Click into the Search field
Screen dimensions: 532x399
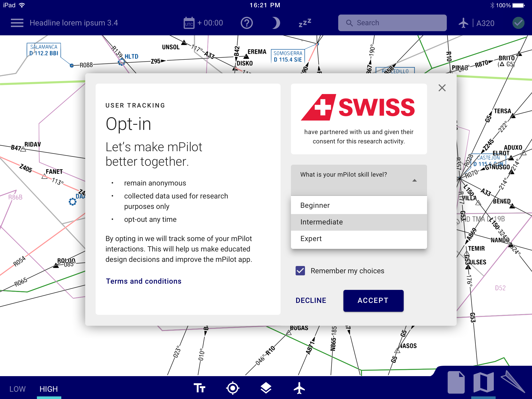click(392, 23)
